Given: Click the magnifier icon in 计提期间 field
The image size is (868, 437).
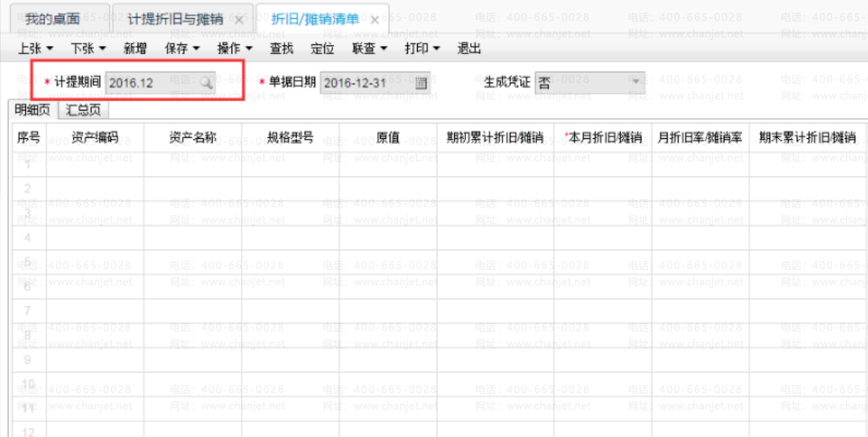Looking at the screenshot, I should coord(207,83).
